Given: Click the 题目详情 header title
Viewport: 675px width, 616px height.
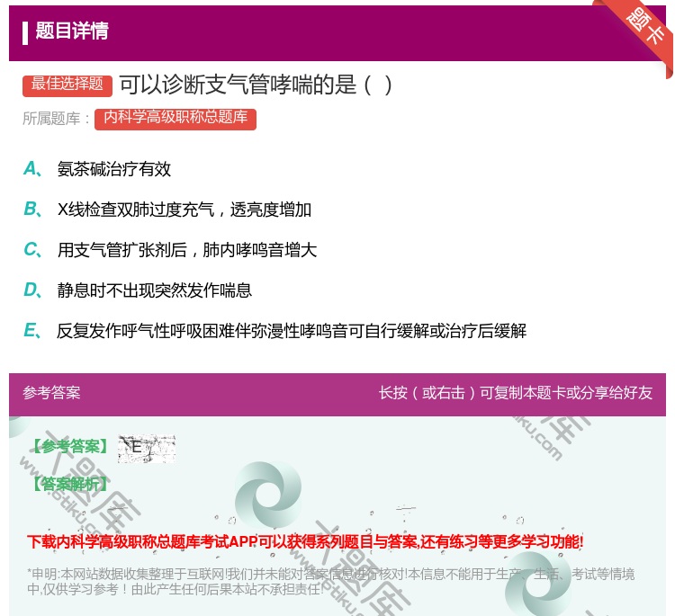Looking at the screenshot, I should click(x=72, y=31).
